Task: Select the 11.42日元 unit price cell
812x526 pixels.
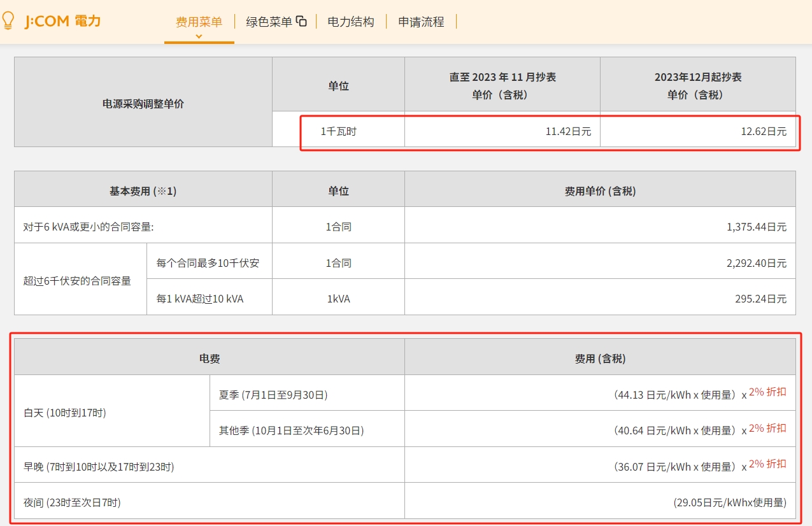Action: pos(502,132)
